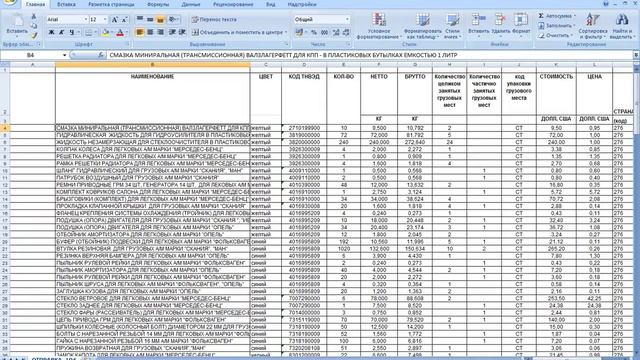This screenshot has width=640, height=360.
Task: Open the Формулы ribbon tab
Action: [158, 4]
